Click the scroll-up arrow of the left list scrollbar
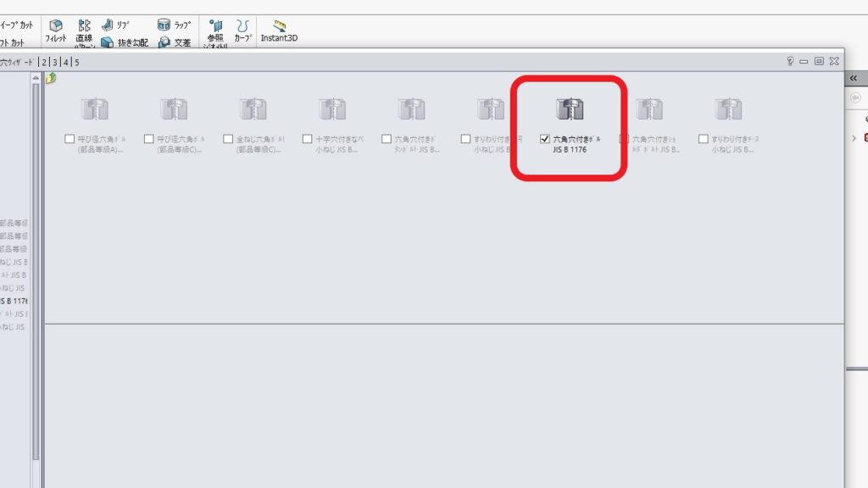This screenshot has width=868, height=488. click(36, 79)
